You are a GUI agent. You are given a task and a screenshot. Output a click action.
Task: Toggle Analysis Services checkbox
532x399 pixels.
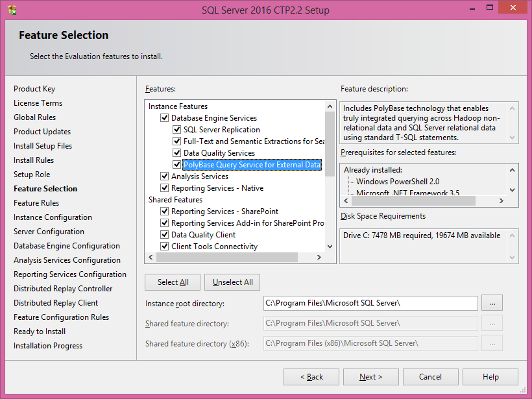(x=165, y=176)
